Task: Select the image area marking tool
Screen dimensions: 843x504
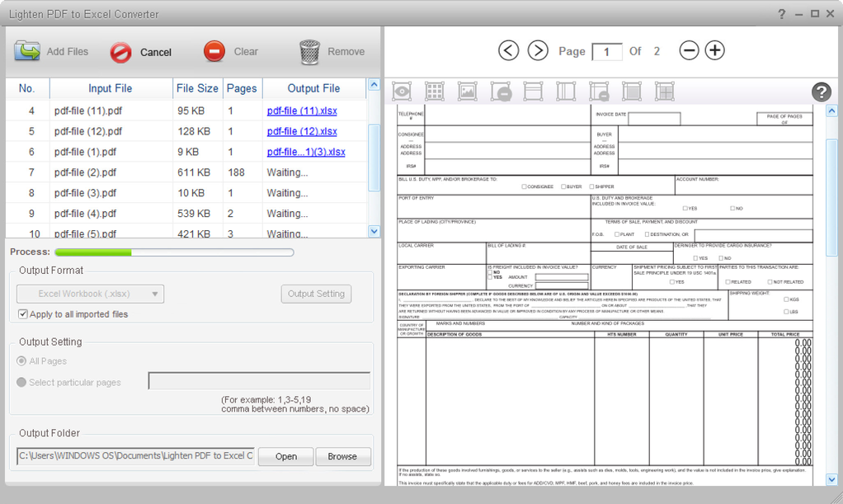Action: (x=467, y=92)
